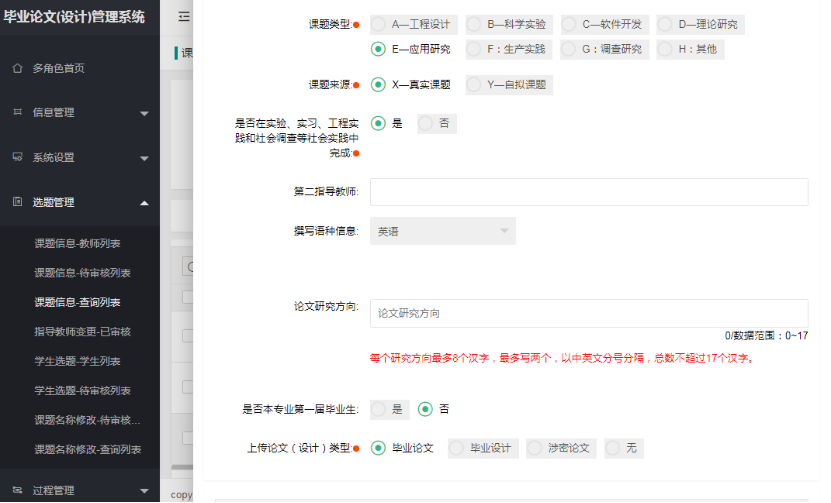Expand the 系统设置 menu section
Viewport: 831px width, 503px height.
(144, 158)
